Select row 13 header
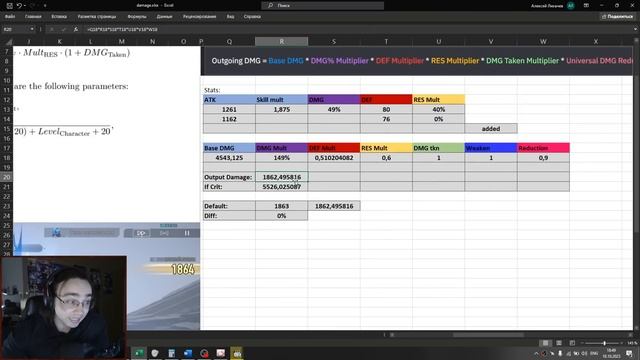 tap(6, 109)
